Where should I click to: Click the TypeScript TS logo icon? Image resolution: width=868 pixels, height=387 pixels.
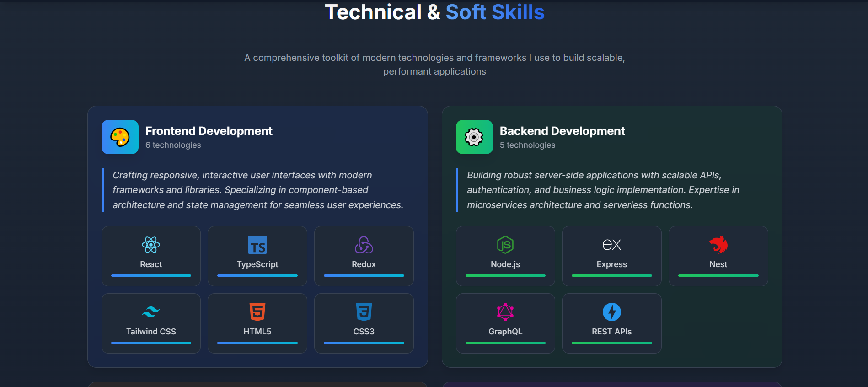tap(257, 245)
